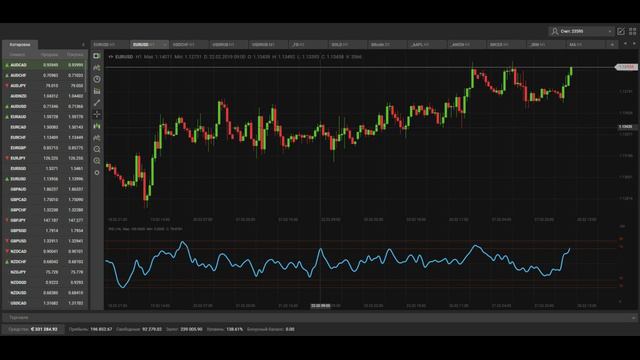The image size is (640, 360).
Task: Select the AUDCAD row in quotes list
Action: (x=44, y=65)
